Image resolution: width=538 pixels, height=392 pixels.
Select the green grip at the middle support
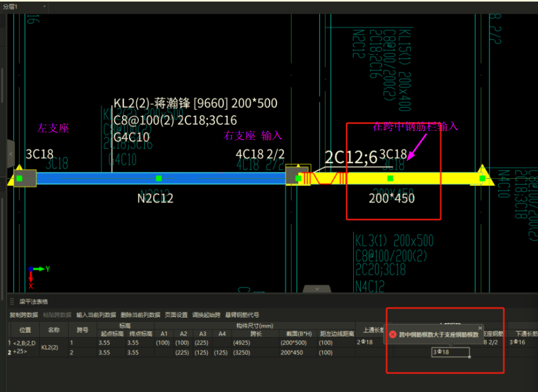298,178
